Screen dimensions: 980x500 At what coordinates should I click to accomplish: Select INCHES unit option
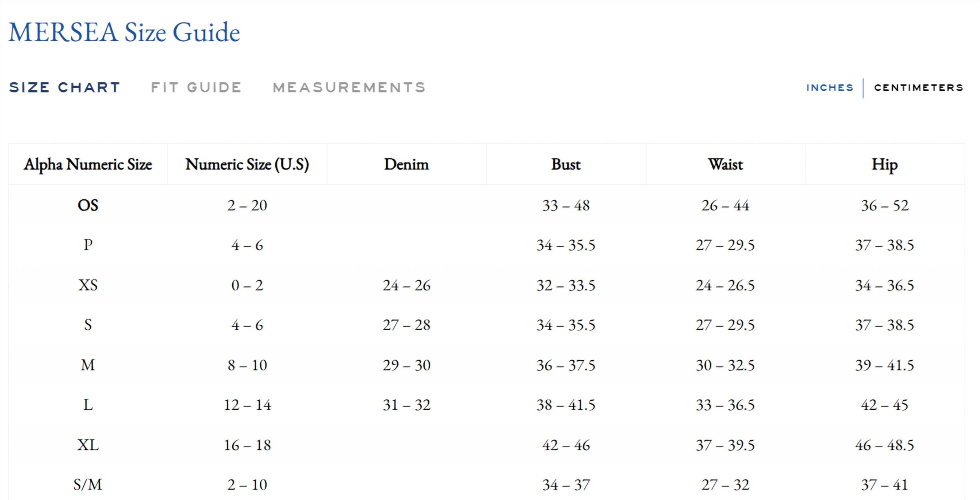coord(830,87)
